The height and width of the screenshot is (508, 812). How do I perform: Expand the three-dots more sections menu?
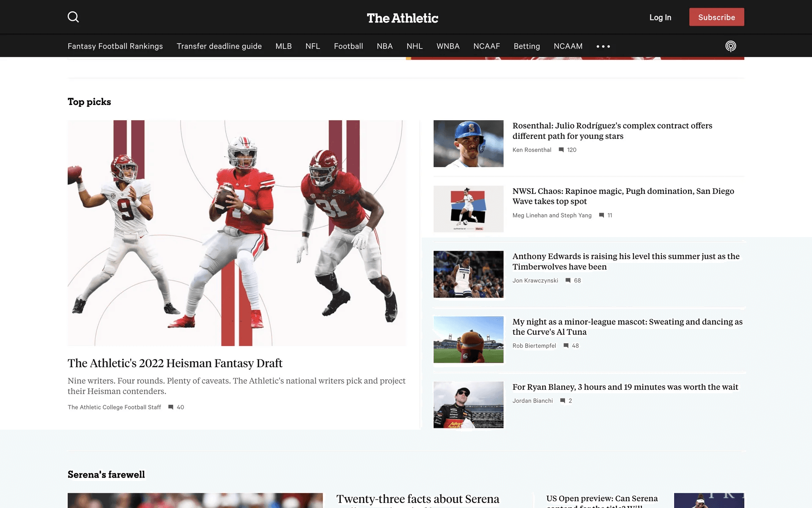[603, 46]
